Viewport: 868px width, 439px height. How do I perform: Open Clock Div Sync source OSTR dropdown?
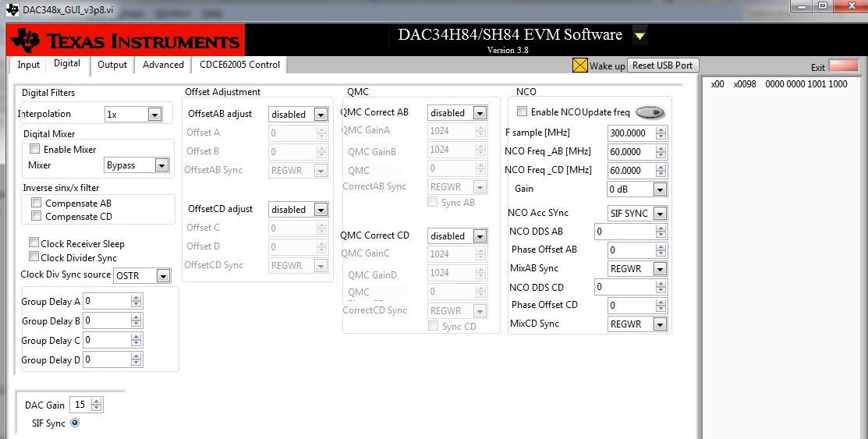pyautogui.click(x=163, y=276)
